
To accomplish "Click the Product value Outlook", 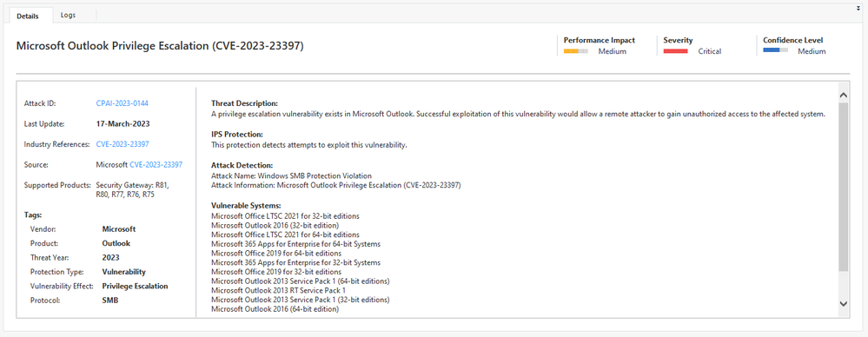I will [116, 243].
